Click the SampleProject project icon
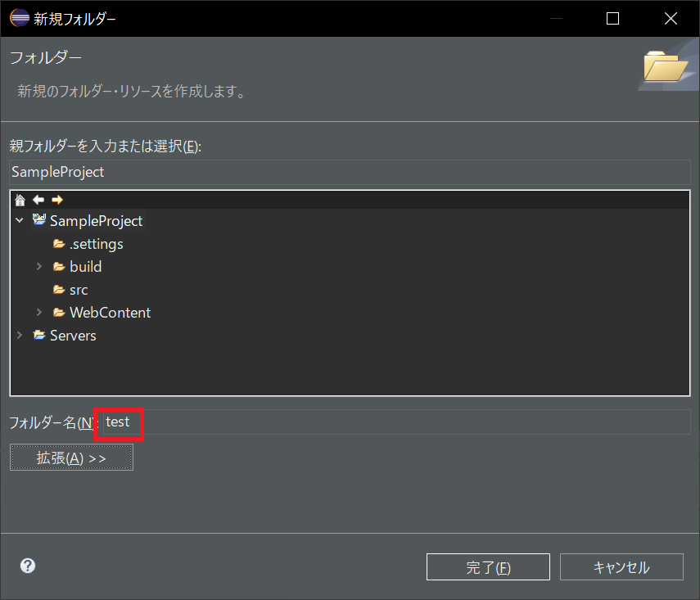The width and height of the screenshot is (700, 600). (38, 220)
